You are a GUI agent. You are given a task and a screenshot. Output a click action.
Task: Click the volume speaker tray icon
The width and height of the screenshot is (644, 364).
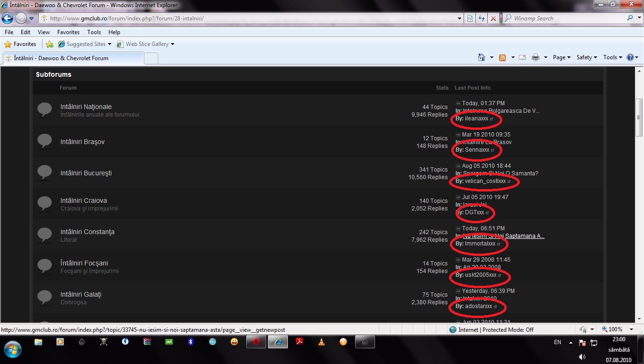(582, 357)
